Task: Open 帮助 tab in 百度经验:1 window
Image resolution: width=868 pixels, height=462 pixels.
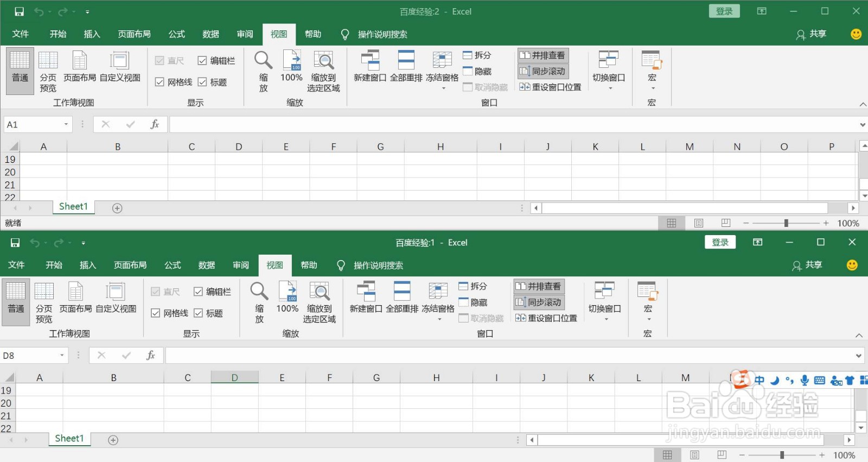Action: click(x=309, y=265)
